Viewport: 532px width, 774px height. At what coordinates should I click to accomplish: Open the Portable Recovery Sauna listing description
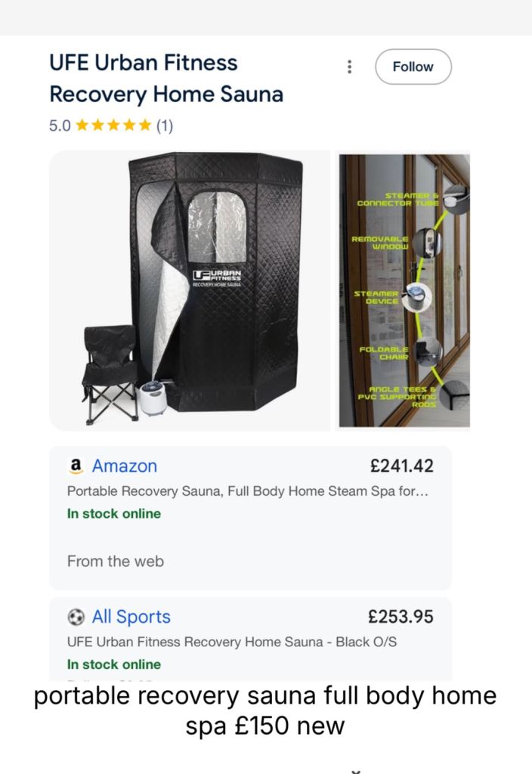pos(248,491)
